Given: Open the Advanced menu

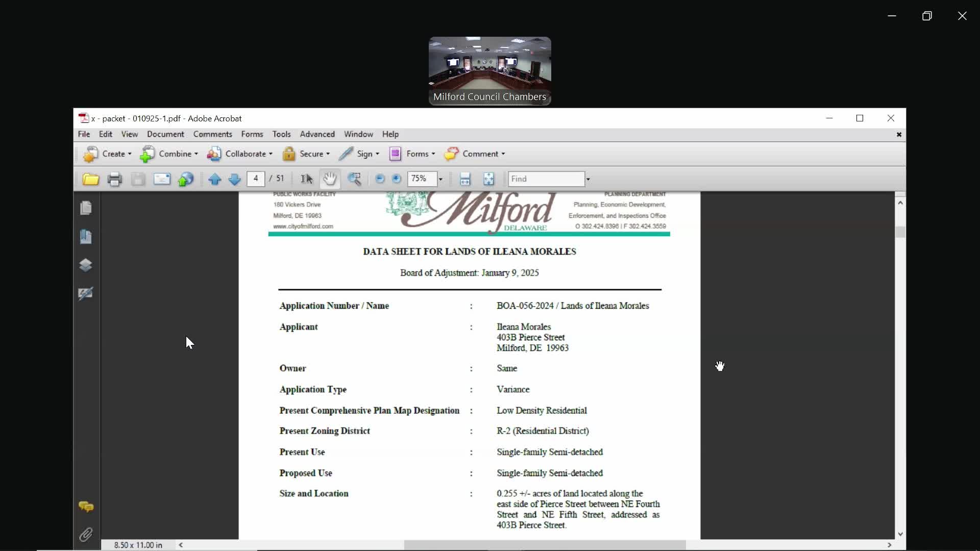Looking at the screenshot, I should [317, 134].
